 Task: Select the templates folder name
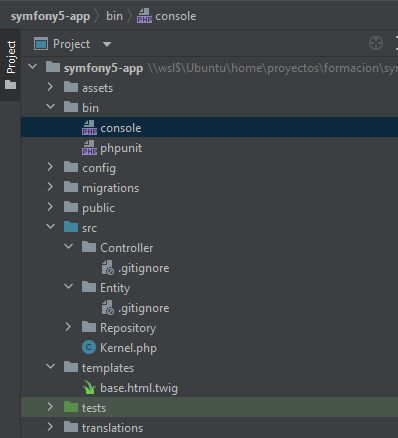108,368
